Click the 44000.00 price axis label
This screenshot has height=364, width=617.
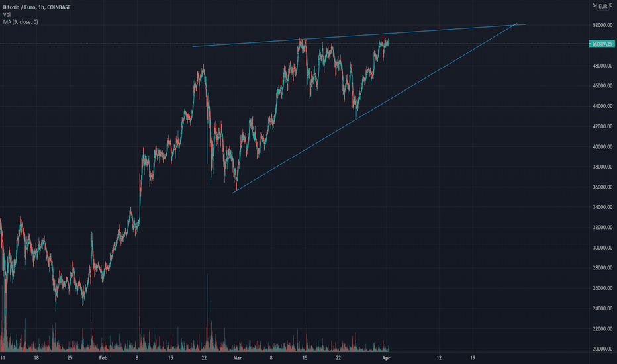(602, 107)
